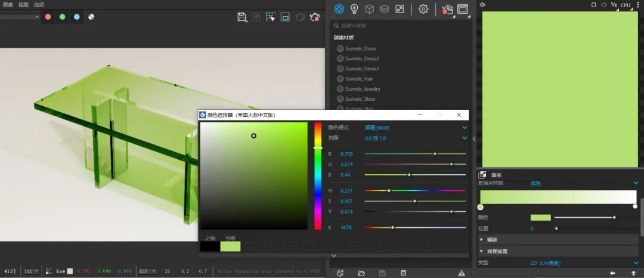Click the save asset to file icon

pyautogui.click(x=382, y=273)
